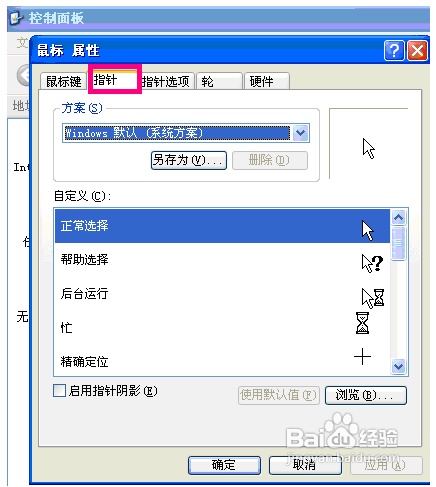This screenshot has width=436, height=487.
Task: Click the cursor preview arrow box
Action: [x=368, y=144]
